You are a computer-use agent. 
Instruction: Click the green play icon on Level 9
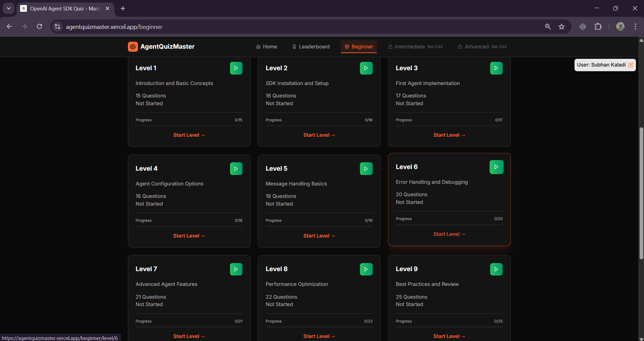[496, 269]
